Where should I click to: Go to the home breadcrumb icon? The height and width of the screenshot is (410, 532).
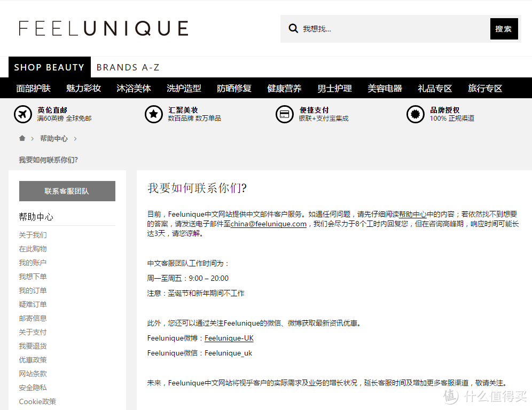(x=22, y=138)
